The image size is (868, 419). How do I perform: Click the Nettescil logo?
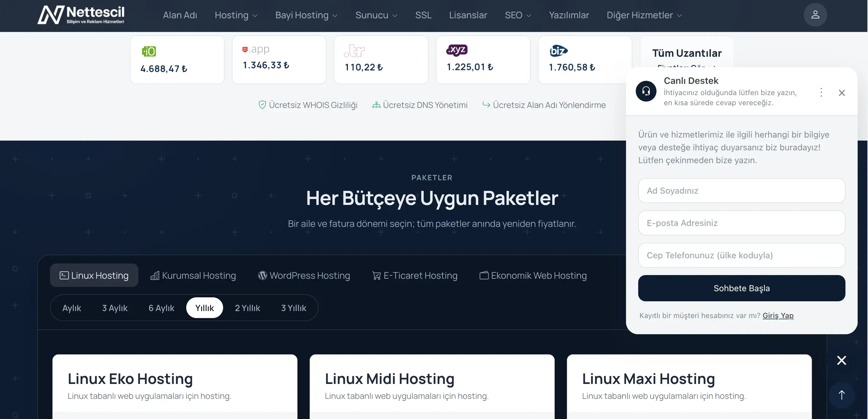click(x=81, y=15)
